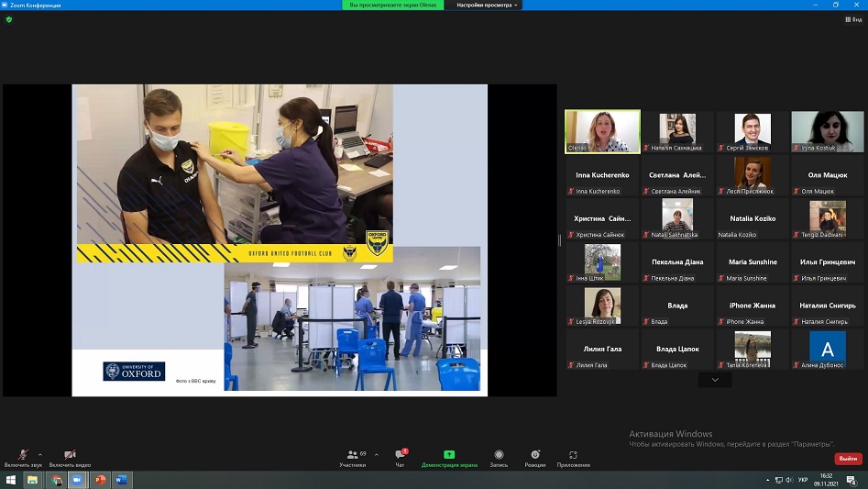Click the Вид view layout button

click(852, 18)
